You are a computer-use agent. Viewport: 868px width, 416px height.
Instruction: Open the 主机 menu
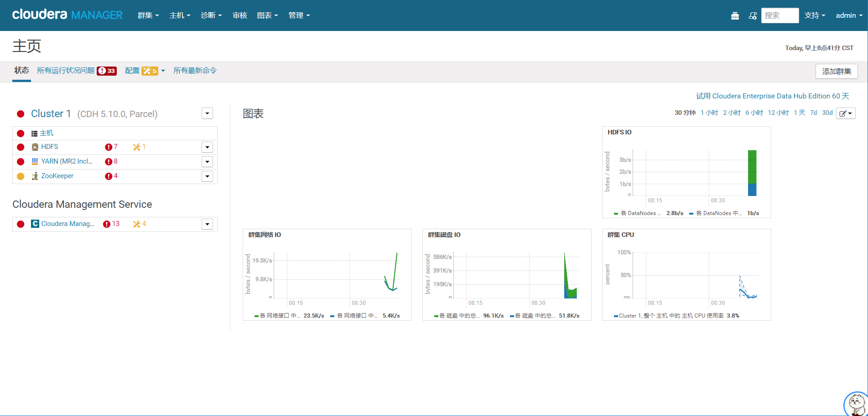(x=180, y=15)
